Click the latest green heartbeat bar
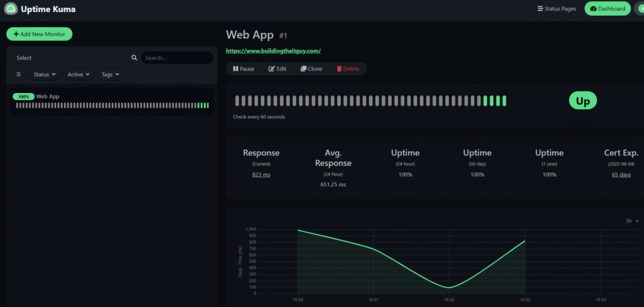Viewport: 644px width, 307px height. click(x=504, y=101)
